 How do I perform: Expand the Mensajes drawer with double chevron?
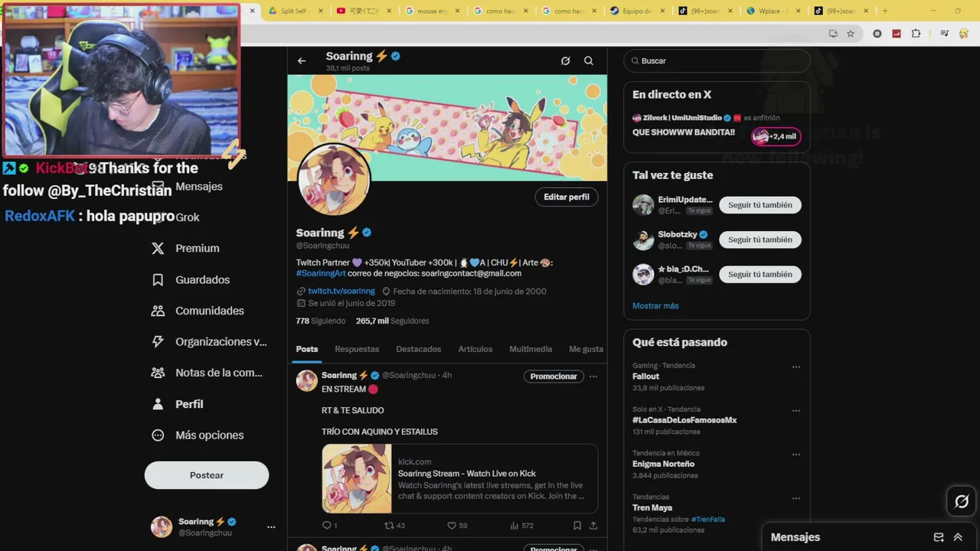pos(958,537)
